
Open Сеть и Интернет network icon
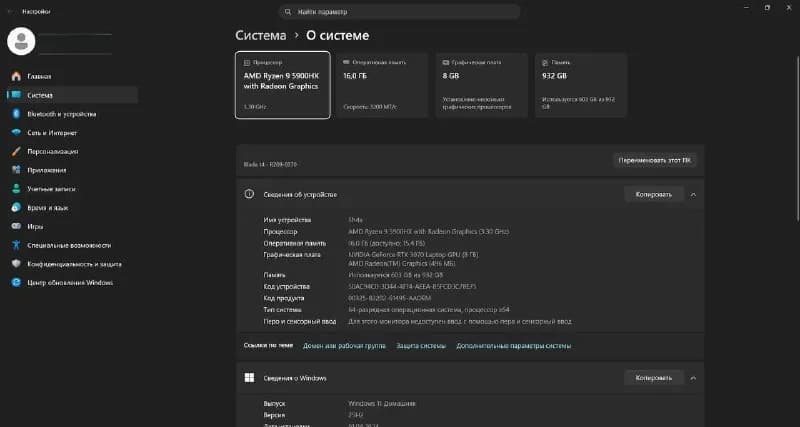pos(16,133)
